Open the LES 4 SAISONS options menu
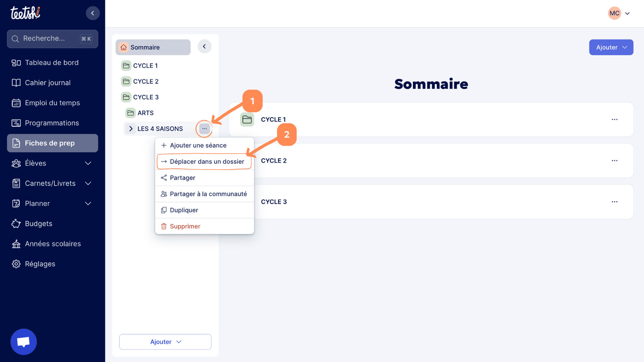Viewport: 644px width, 362px height. click(204, 129)
